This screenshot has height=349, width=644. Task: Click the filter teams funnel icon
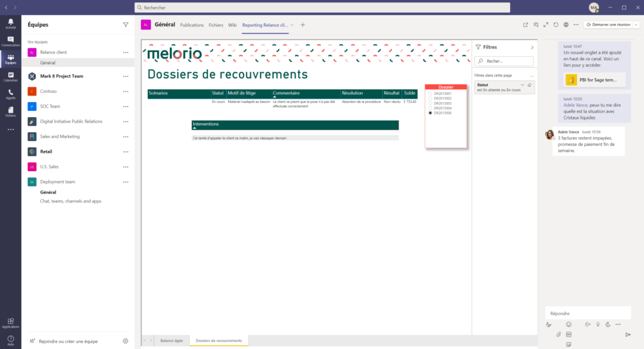tap(125, 25)
